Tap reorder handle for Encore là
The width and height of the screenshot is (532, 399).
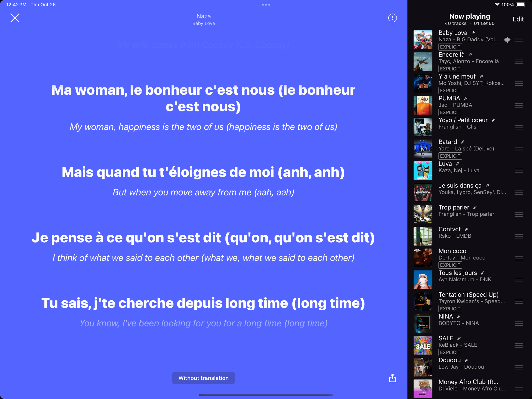coord(518,62)
